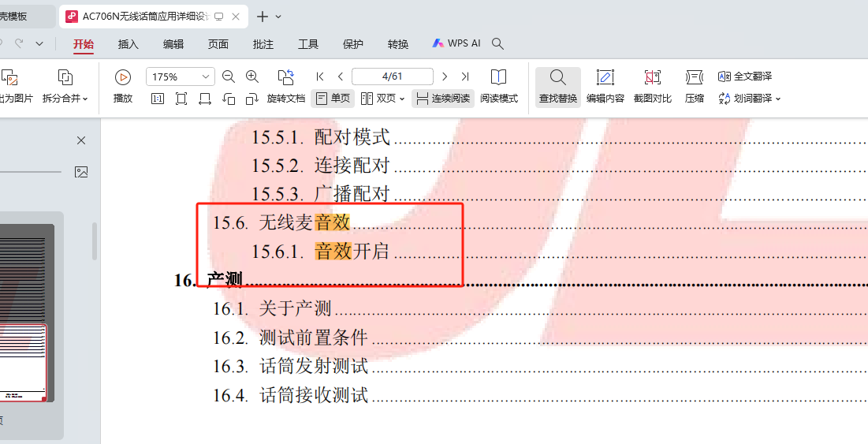
Task: Zoom in with the plus magnifier
Action: [251, 76]
